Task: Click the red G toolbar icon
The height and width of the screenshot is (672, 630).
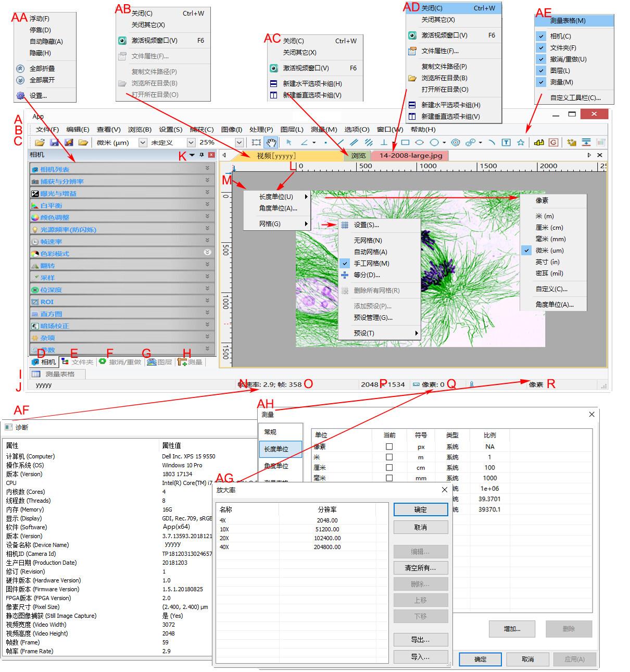Action: click(x=553, y=142)
